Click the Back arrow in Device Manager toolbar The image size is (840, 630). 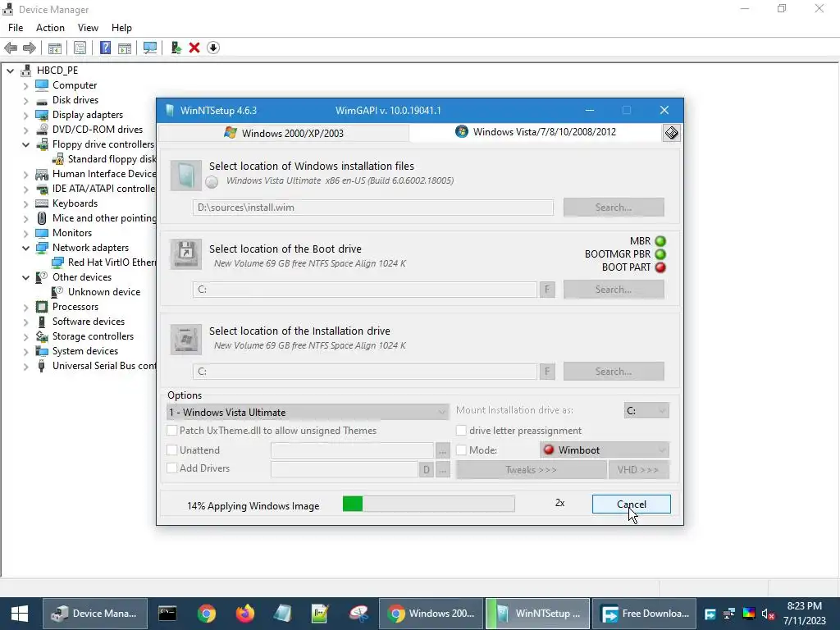click(x=11, y=48)
